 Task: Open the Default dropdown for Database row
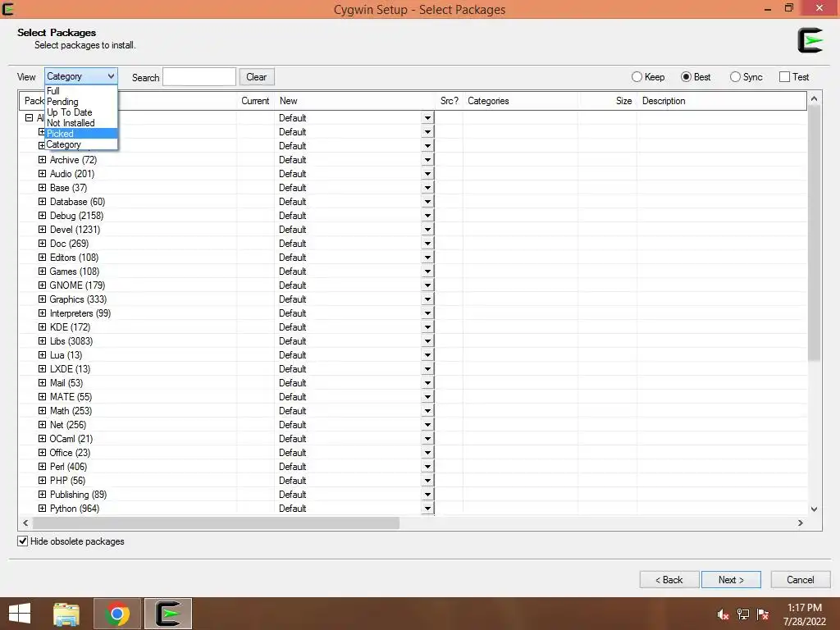click(x=427, y=202)
